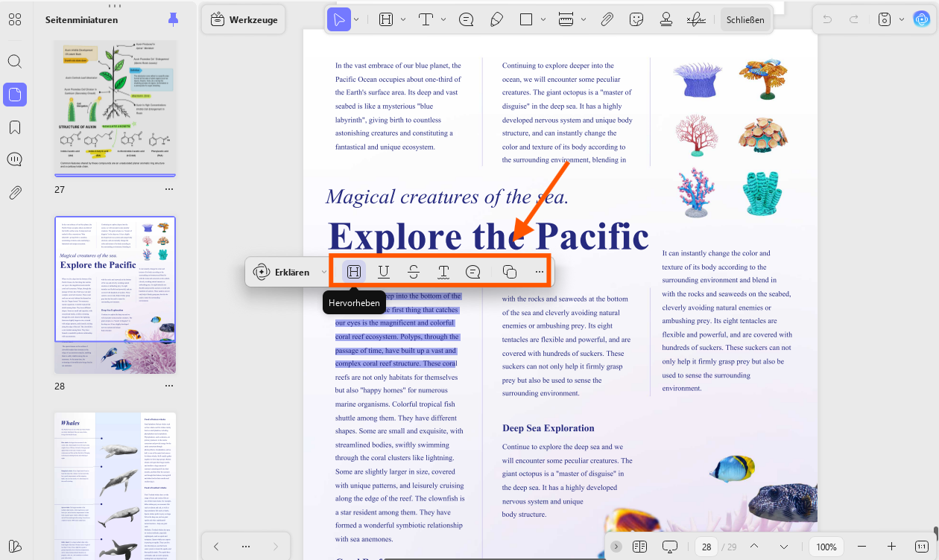Apply Hervorheben highlight from floating toolbar
This screenshot has width=939, height=560.
point(354,272)
